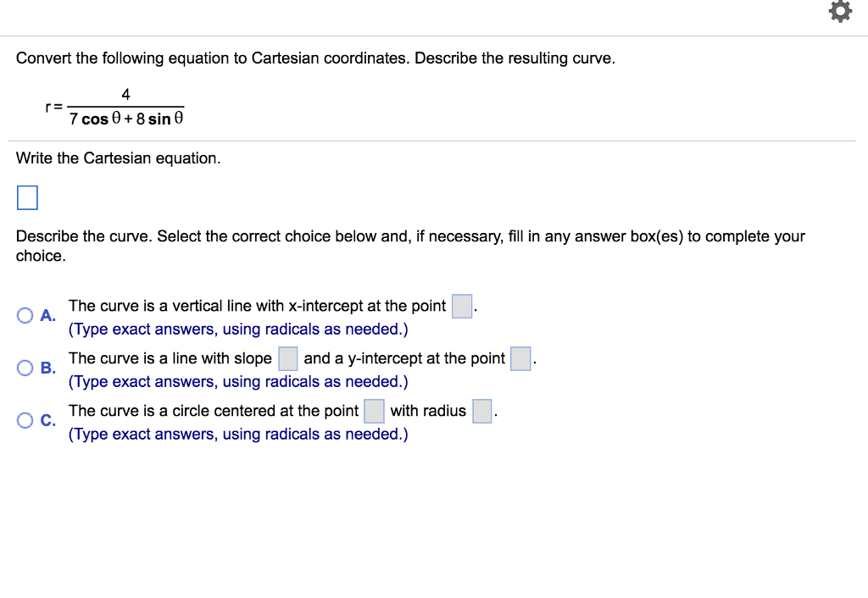Click "Write the Cartesian equation." prompt
The height and width of the screenshot is (598, 868).
pos(118,158)
